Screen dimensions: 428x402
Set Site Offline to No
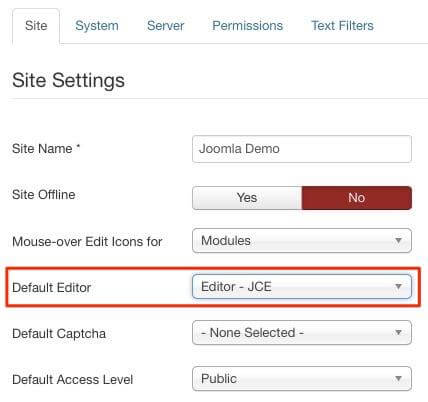click(357, 198)
